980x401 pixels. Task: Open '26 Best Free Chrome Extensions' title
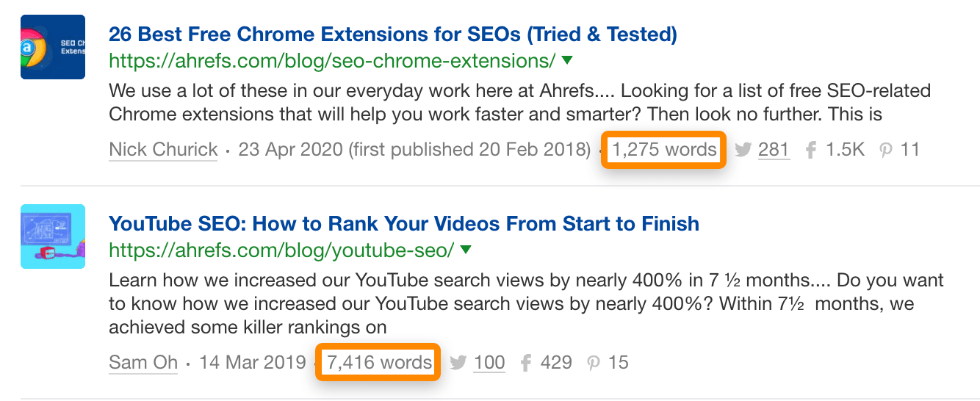point(392,34)
